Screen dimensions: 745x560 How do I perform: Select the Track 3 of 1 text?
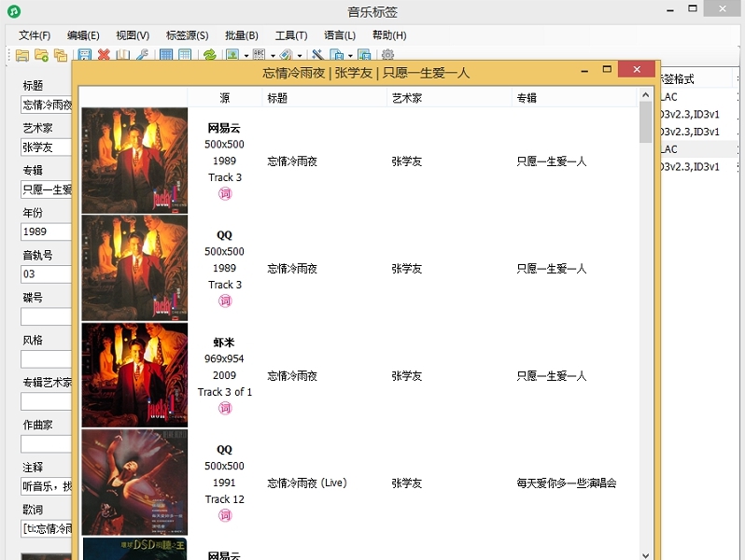(225, 392)
